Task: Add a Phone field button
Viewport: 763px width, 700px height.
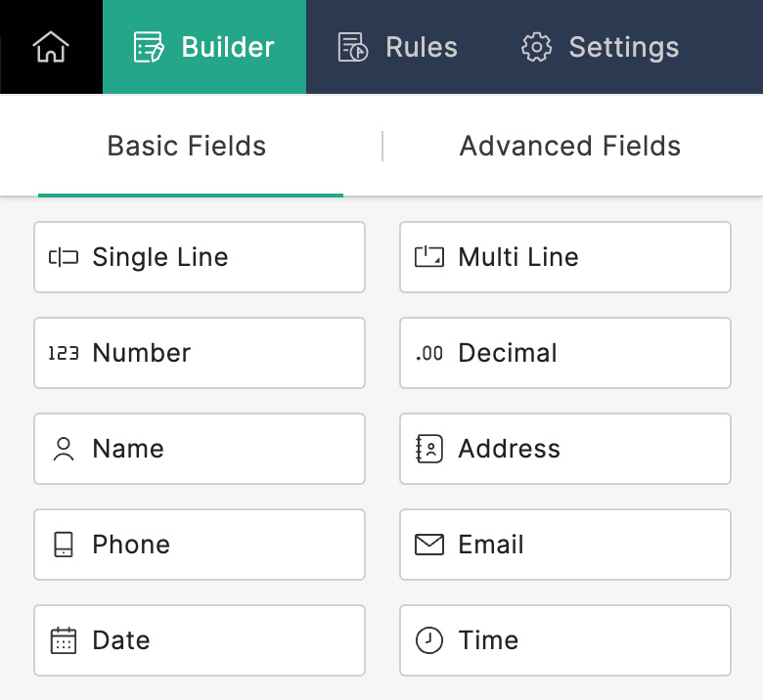Action: point(199,545)
